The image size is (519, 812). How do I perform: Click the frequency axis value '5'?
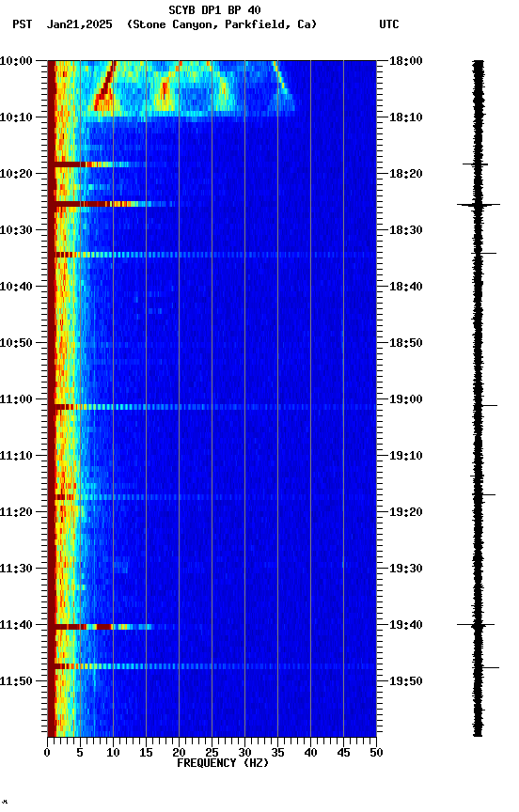(x=80, y=753)
